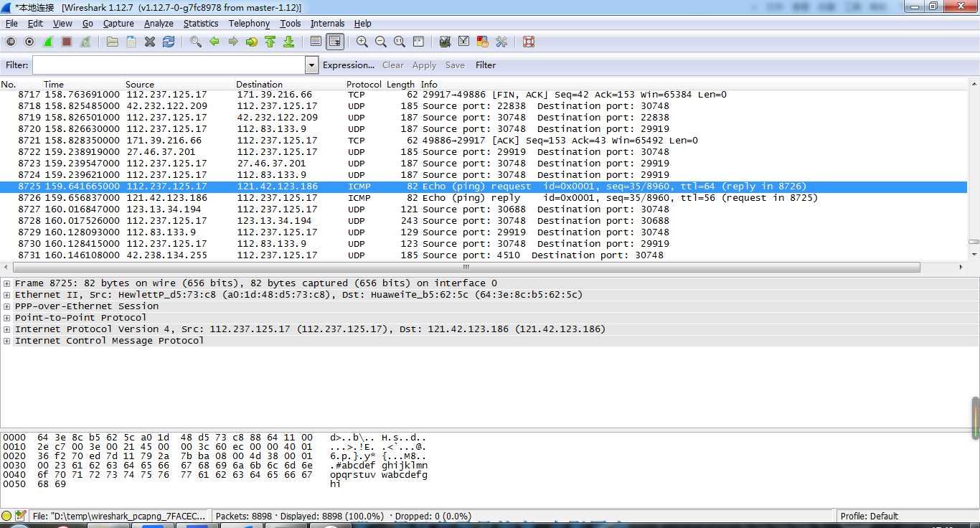Reload this capture file icon
Image resolution: width=980 pixels, height=528 pixels.
(x=169, y=42)
